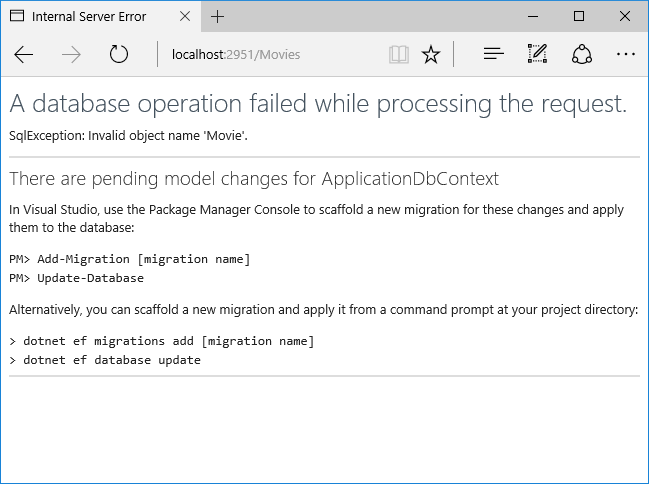Add this page to favorites with the star

pyautogui.click(x=431, y=55)
